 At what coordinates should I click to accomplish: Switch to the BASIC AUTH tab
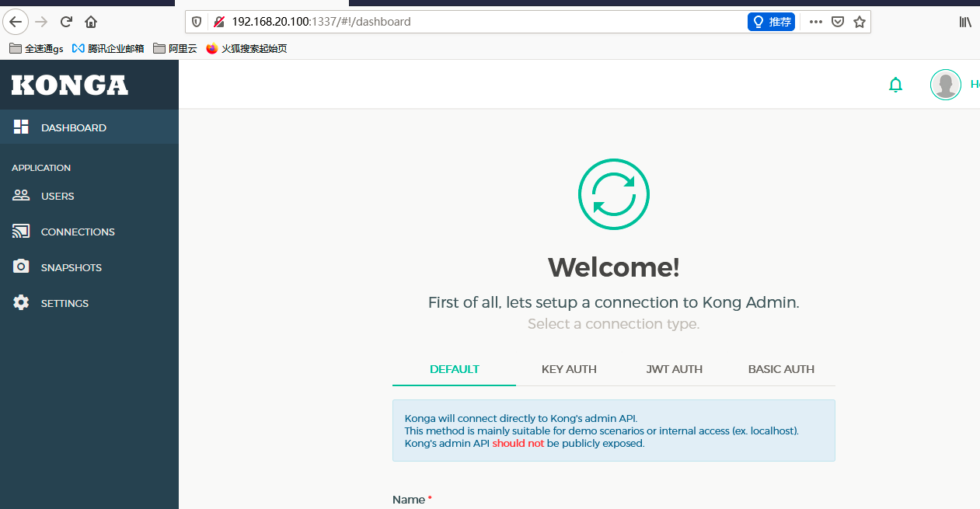click(781, 369)
